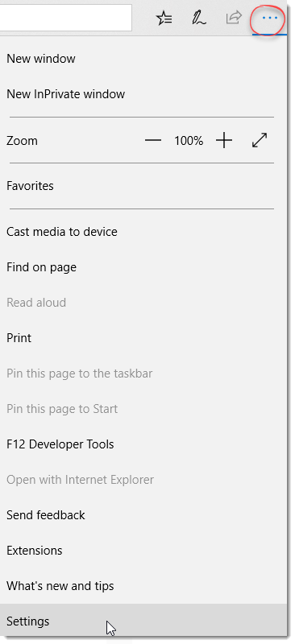Select New window
This screenshot has width=295, height=644.
click(x=143, y=59)
